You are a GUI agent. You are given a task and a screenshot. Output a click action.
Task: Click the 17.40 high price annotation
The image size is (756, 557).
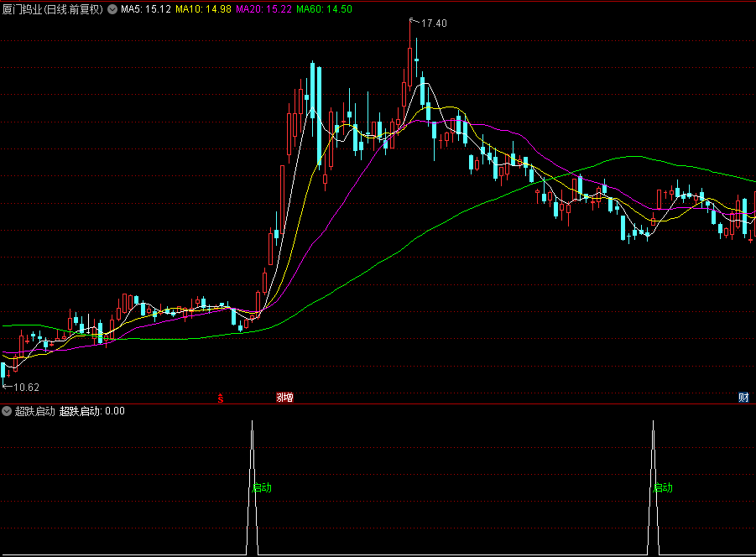(434, 23)
